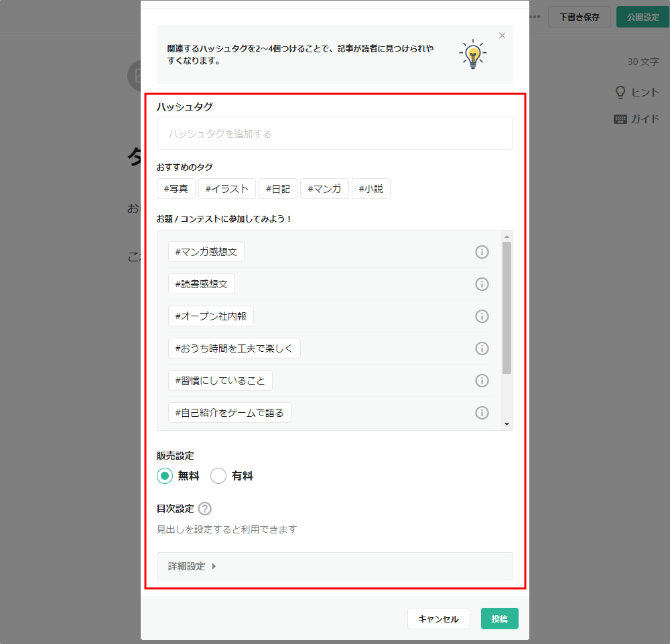Dismiss the hashtag tip banner
The height and width of the screenshot is (644, 670).
point(502,36)
